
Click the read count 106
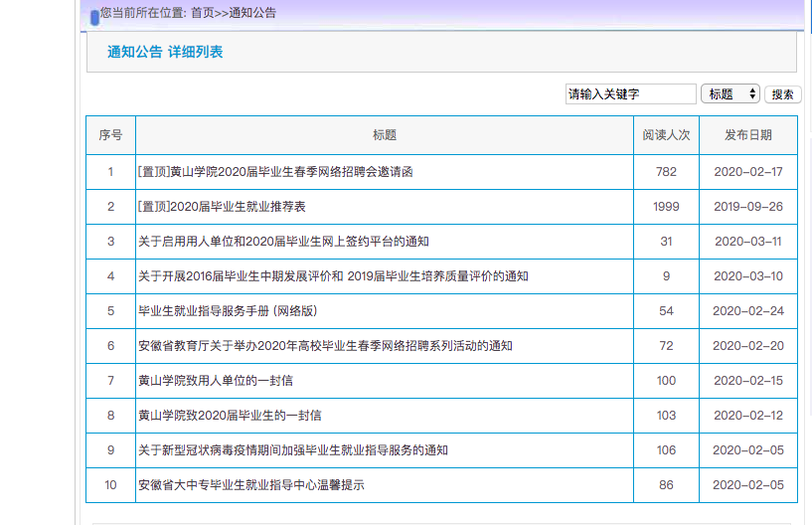click(667, 449)
